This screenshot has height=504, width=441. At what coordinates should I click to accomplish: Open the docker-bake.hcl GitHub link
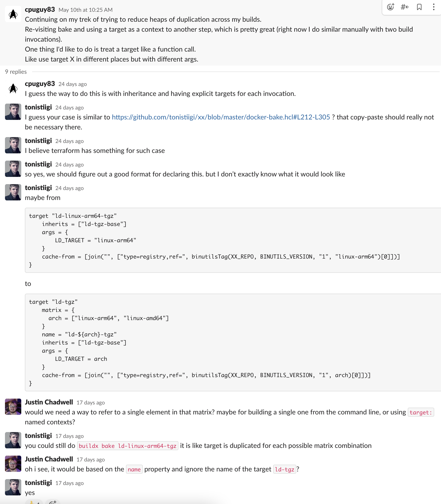point(221,117)
